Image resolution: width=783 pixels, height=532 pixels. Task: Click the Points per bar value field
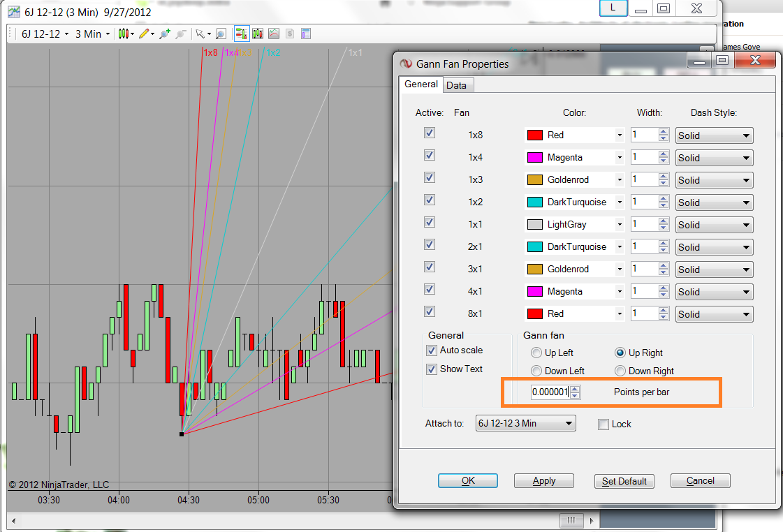pyautogui.click(x=550, y=392)
